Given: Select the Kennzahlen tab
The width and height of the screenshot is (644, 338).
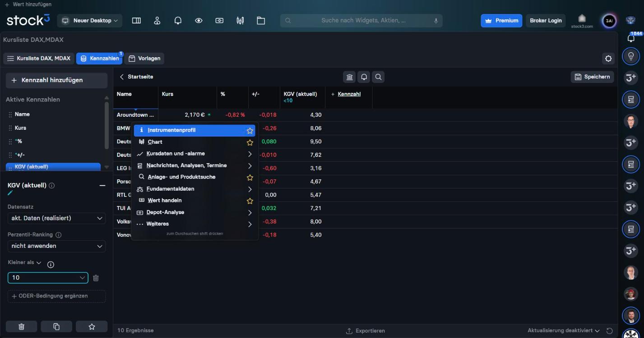Looking at the screenshot, I should [99, 59].
